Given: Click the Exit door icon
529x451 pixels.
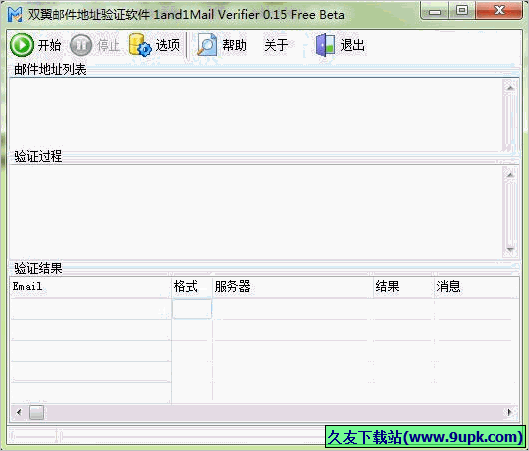Looking at the screenshot, I should [x=325, y=45].
